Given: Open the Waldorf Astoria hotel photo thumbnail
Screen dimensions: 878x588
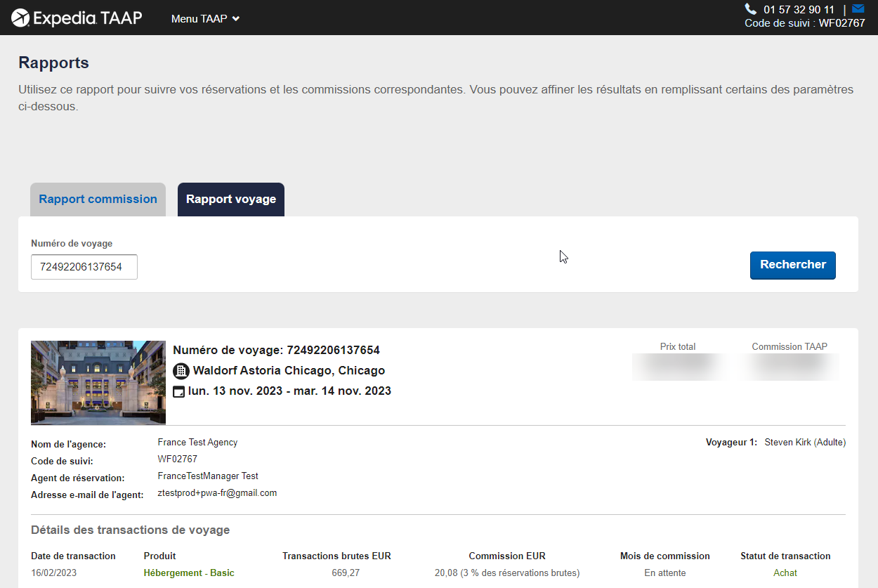Looking at the screenshot, I should (x=98, y=383).
